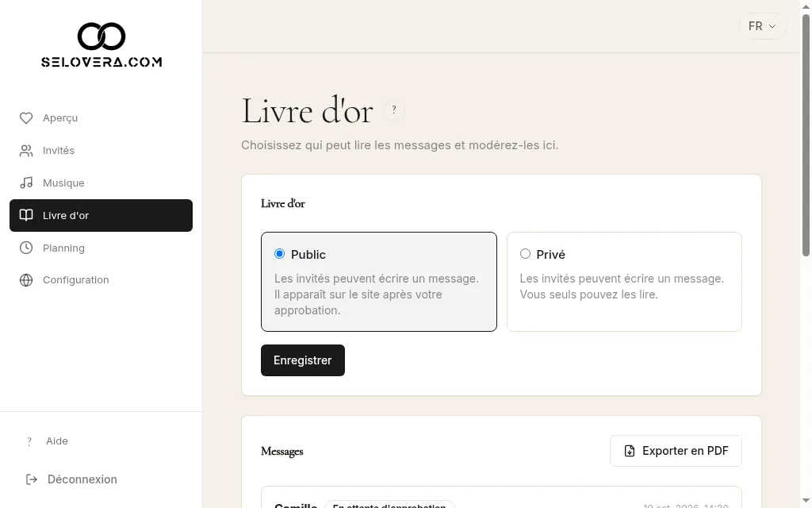Click the Messages section heading

282,452
